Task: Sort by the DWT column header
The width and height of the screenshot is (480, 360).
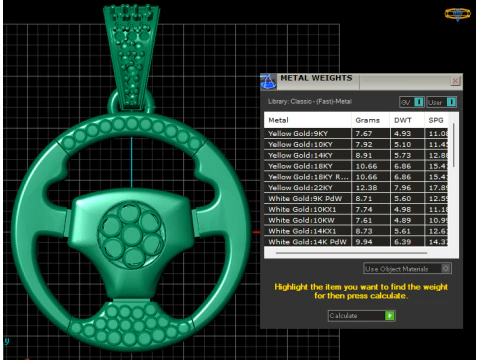Action: 407,120
